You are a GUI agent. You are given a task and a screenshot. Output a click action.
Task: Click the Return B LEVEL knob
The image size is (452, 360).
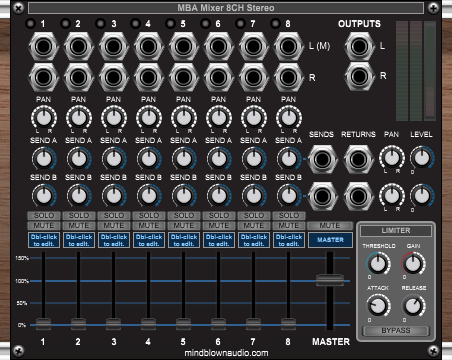(x=422, y=195)
